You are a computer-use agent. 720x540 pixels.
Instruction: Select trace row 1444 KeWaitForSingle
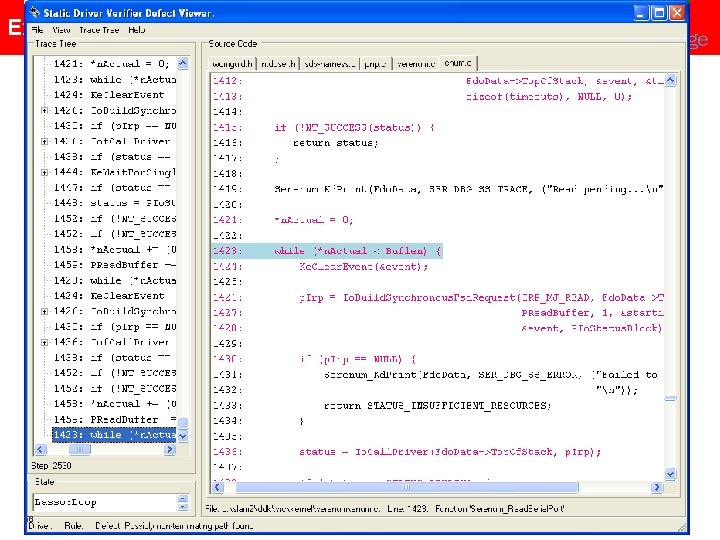(114, 172)
